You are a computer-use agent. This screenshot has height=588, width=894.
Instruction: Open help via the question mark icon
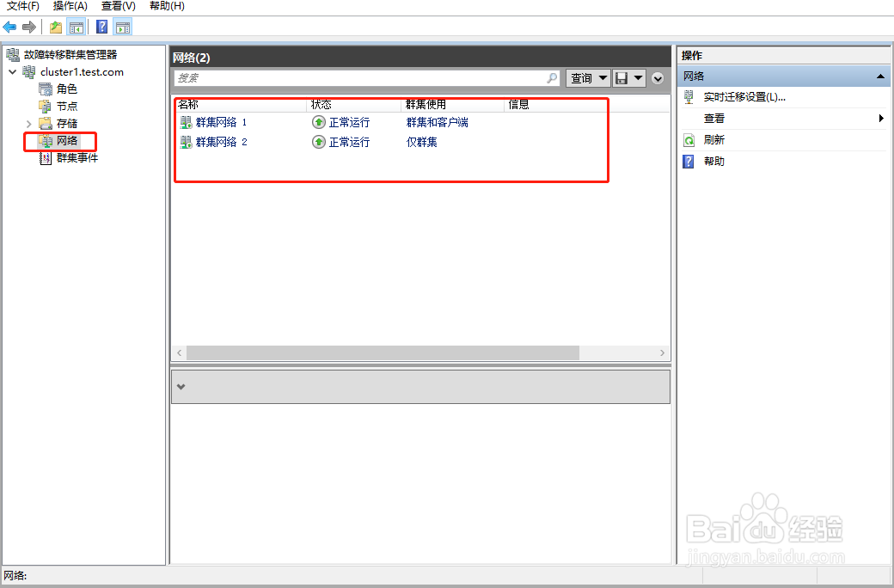click(x=101, y=26)
